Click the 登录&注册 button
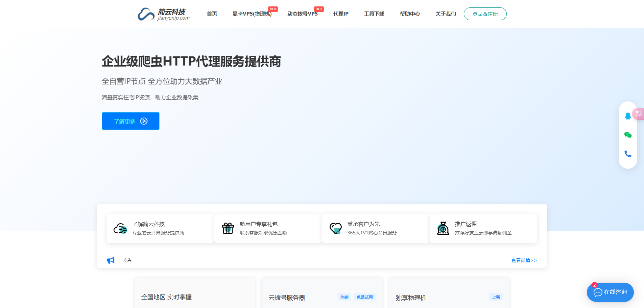 [485, 14]
